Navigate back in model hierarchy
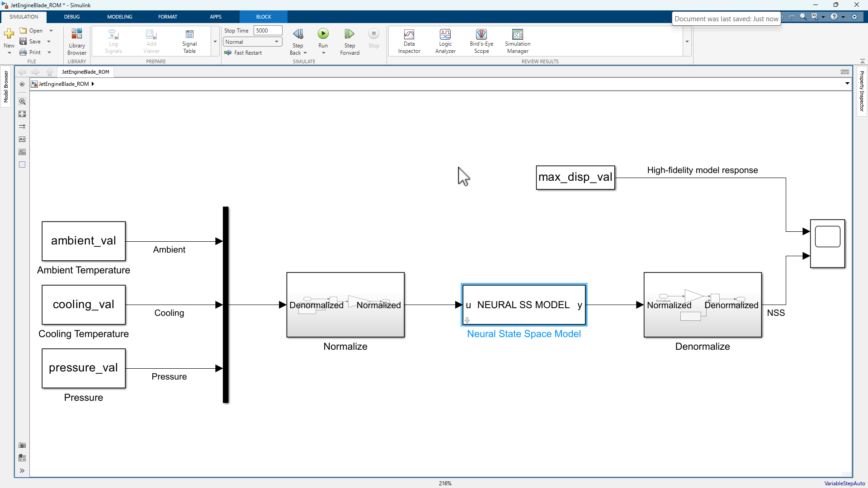Viewport: 868px width, 488px height. click(22, 72)
